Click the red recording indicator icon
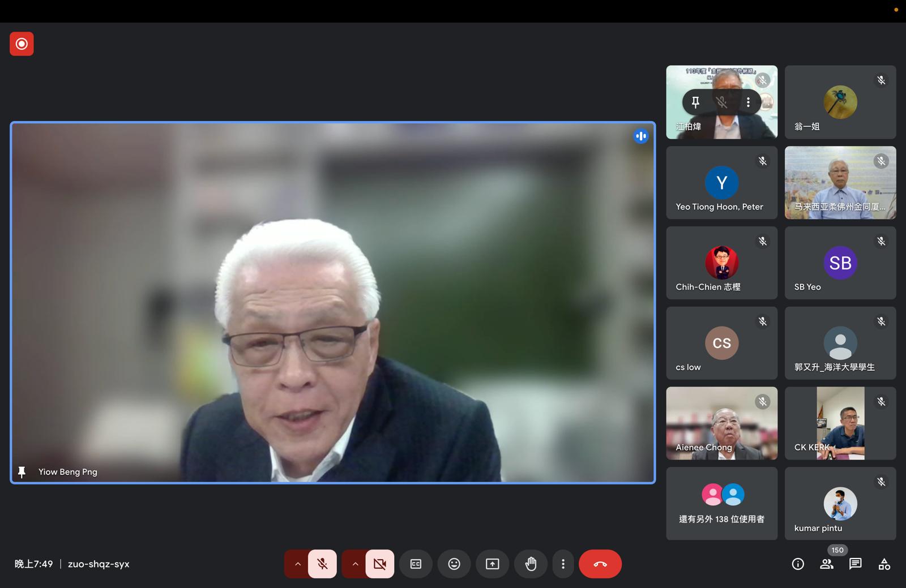Screen dimensions: 906x588 coord(22,44)
